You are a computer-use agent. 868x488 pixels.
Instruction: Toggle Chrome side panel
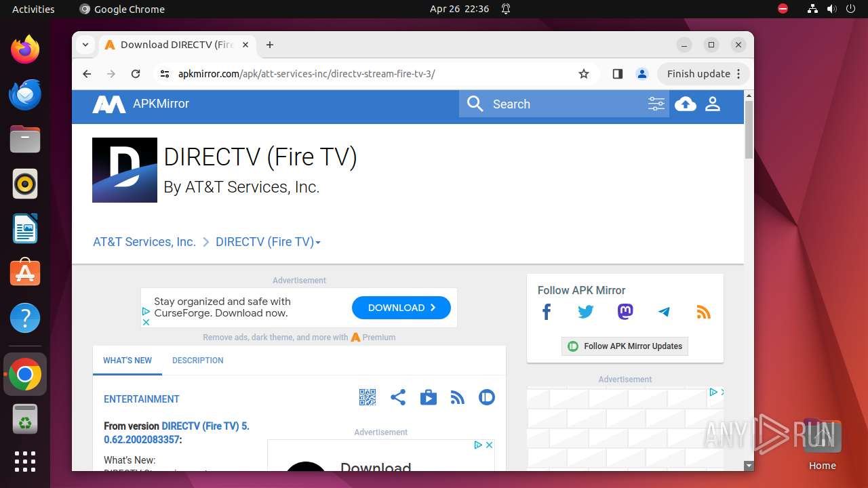pos(617,74)
